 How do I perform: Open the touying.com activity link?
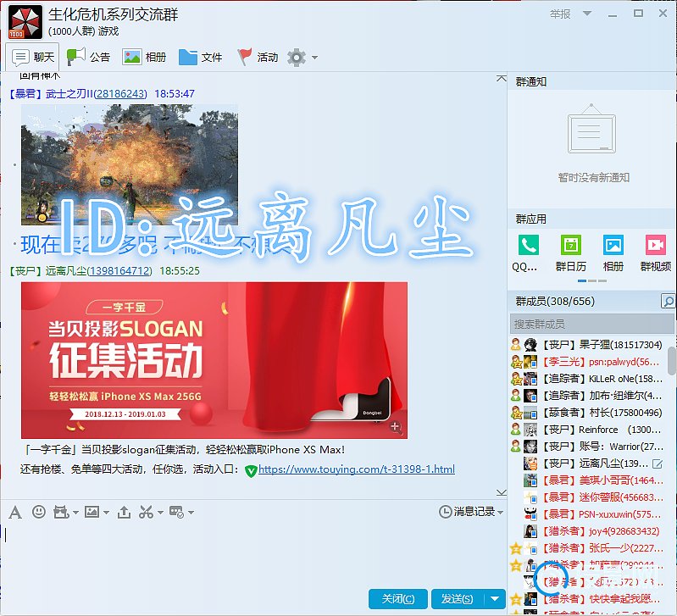tap(356, 469)
